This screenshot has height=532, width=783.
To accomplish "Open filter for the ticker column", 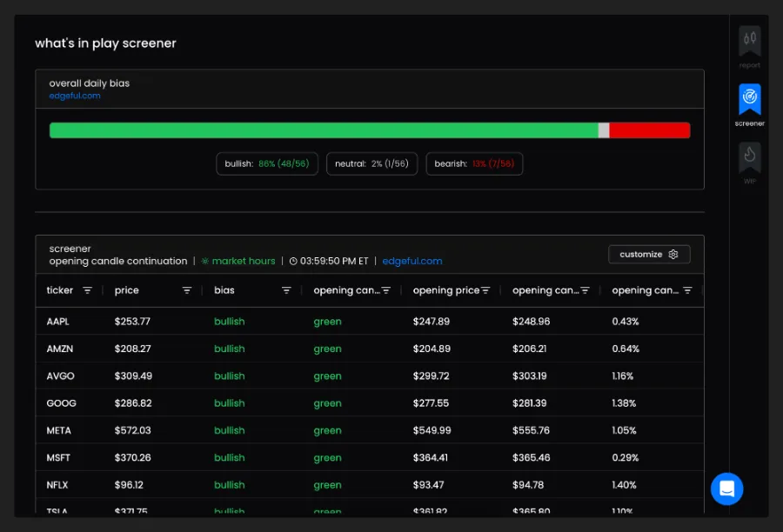I will [x=87, y=290].
